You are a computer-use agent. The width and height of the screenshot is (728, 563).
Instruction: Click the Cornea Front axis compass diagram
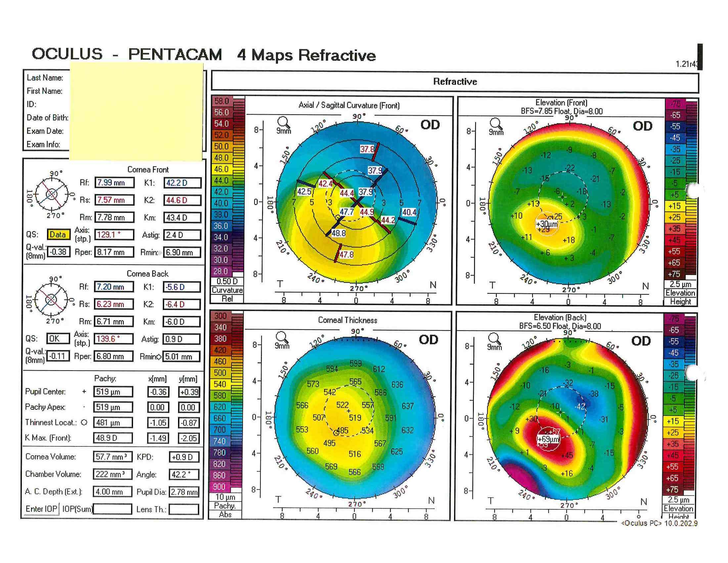(x=51, y=194)
